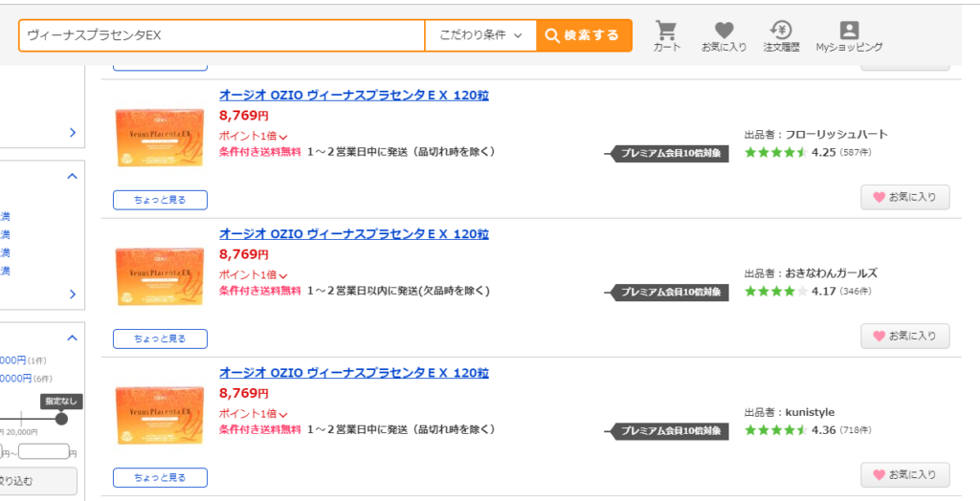Image resolution: width=980 pixels, height=501 pixels.
Task: Open the Myショッピング account icon
Action: click(849, 36)
